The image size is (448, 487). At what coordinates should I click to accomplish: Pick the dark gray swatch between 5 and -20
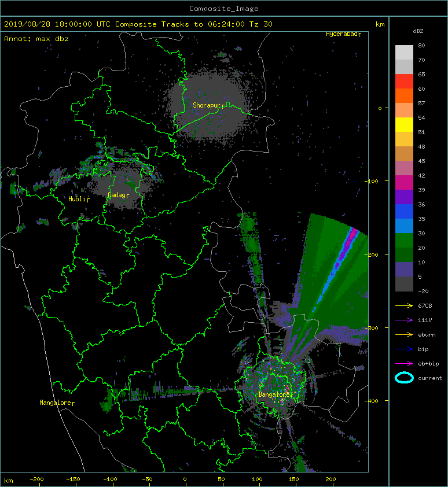tap(404, 284)
